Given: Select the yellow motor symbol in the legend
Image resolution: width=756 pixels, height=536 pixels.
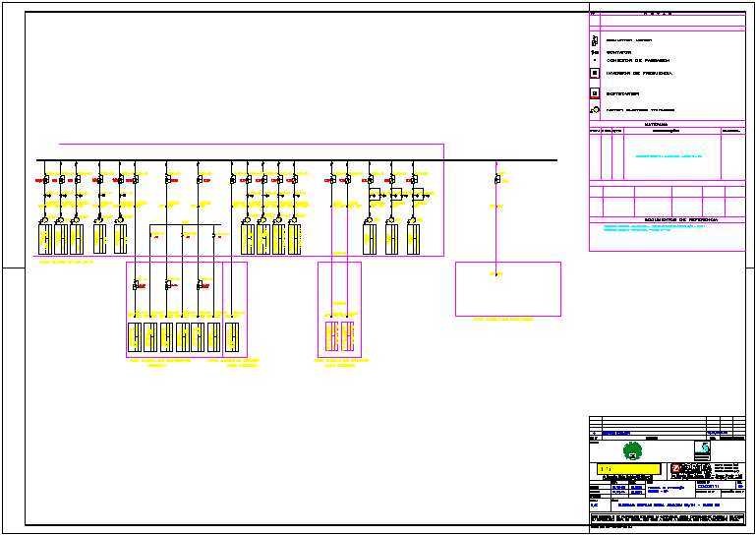Looking at the screenshot, I should [x=594, y=110].
